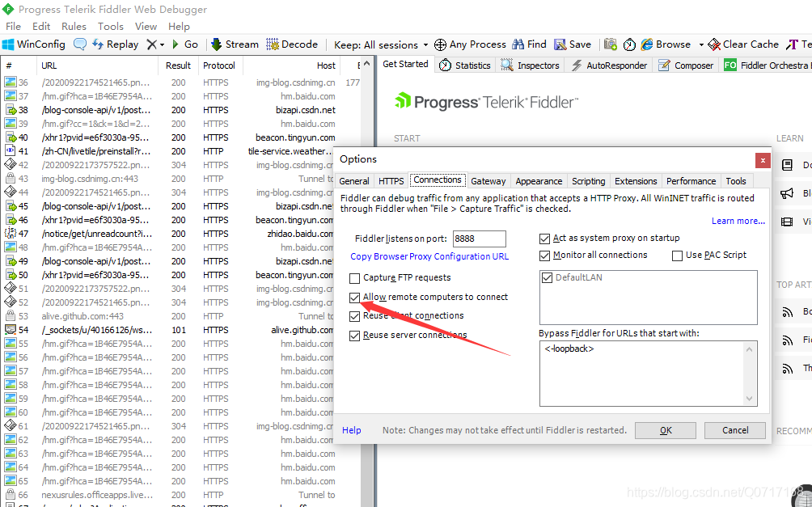
Task: Click the WinConfig toolbar icon
Action: click(x=34, y=44)
